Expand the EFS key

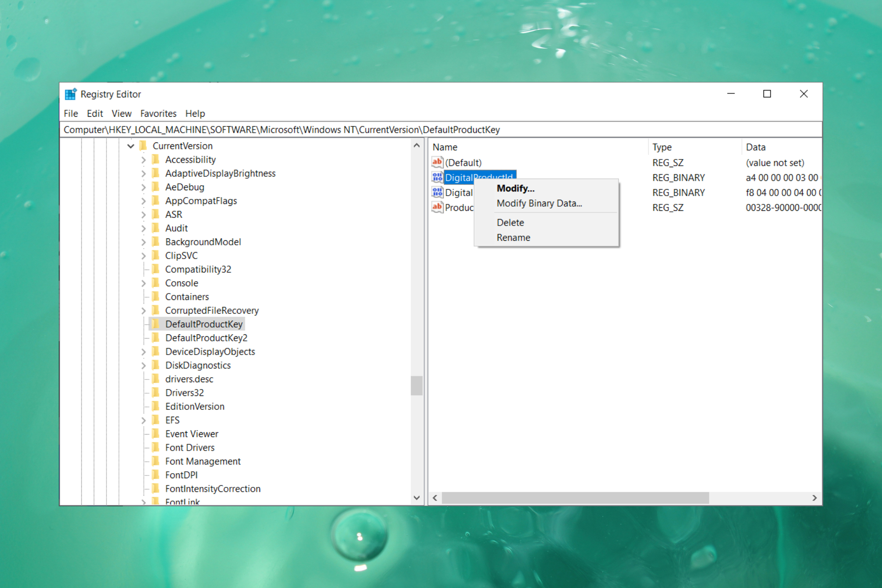tap(144, 420)
